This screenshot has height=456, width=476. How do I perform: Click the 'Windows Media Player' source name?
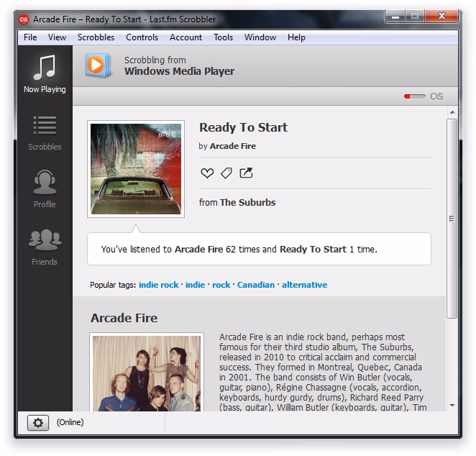[x=180, y=71]
